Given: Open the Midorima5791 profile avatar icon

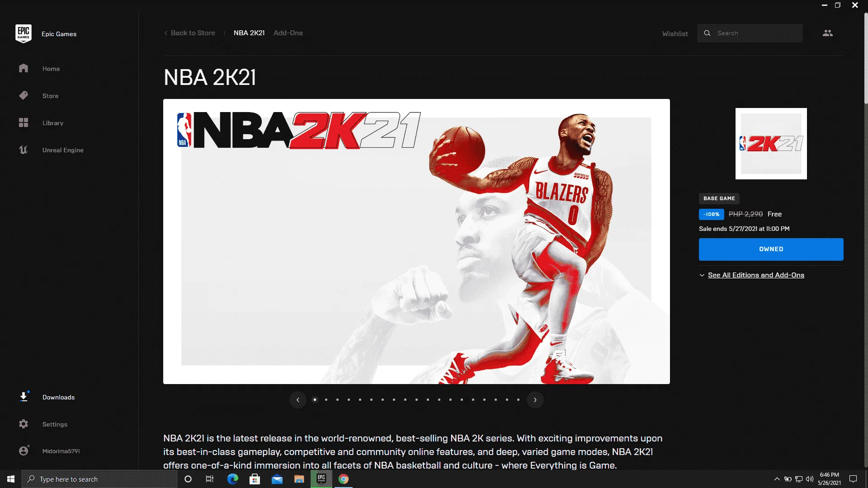Looking at the screenshot, I should tap(24, 450).
